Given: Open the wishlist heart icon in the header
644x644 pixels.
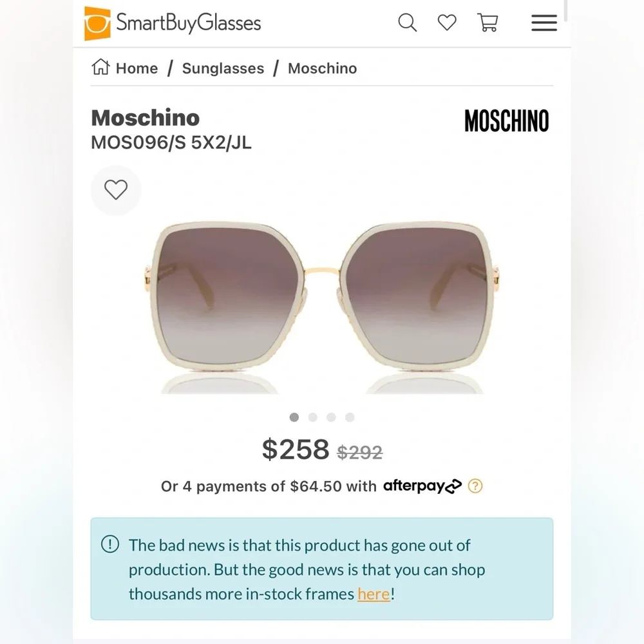Looking at the screenshot, I should [x=447, y=23].
